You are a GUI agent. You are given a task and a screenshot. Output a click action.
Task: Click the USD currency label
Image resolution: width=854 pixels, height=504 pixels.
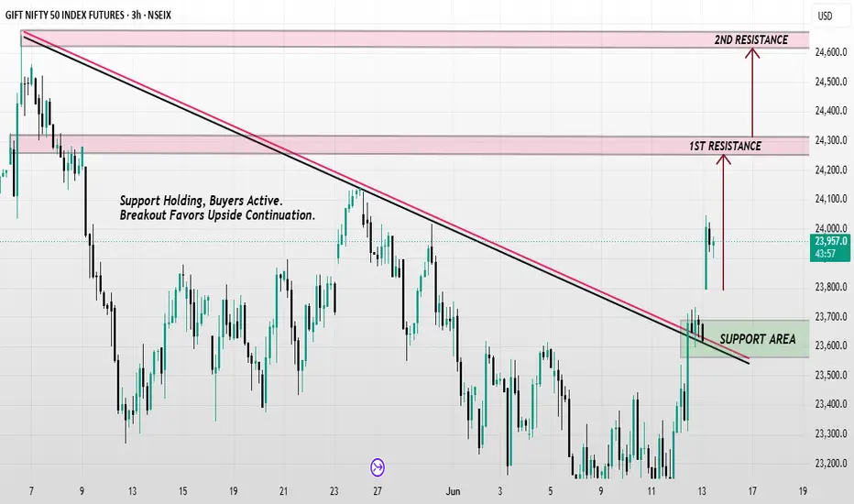[x=825, y=16]
